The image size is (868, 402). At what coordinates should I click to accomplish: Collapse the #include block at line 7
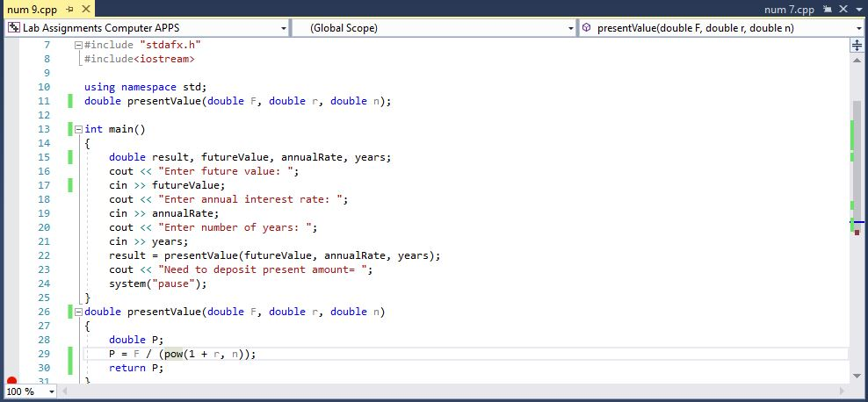(x=78, y=46)
